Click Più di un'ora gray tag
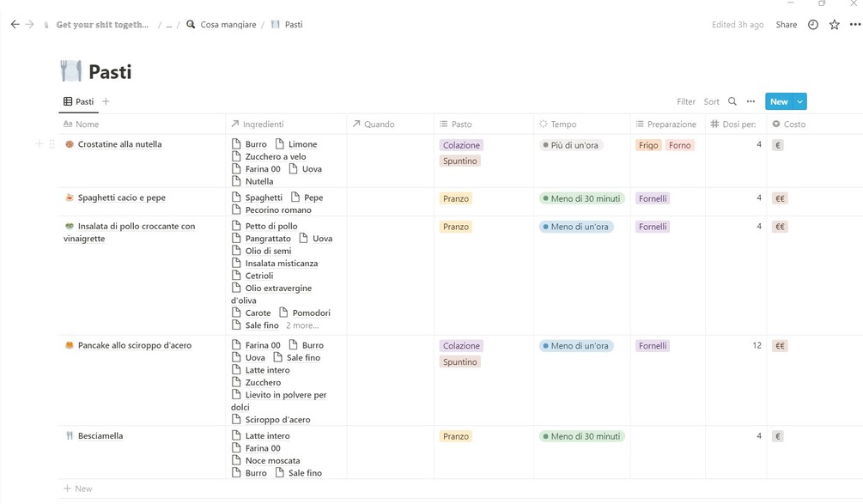Image resolution: width=863 pixels, height=504 pixels. pyautogui.click(x=570, y=145)
